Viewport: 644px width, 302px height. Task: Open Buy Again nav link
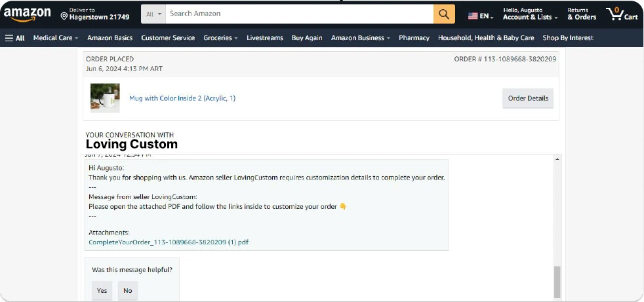pos(307,38)
